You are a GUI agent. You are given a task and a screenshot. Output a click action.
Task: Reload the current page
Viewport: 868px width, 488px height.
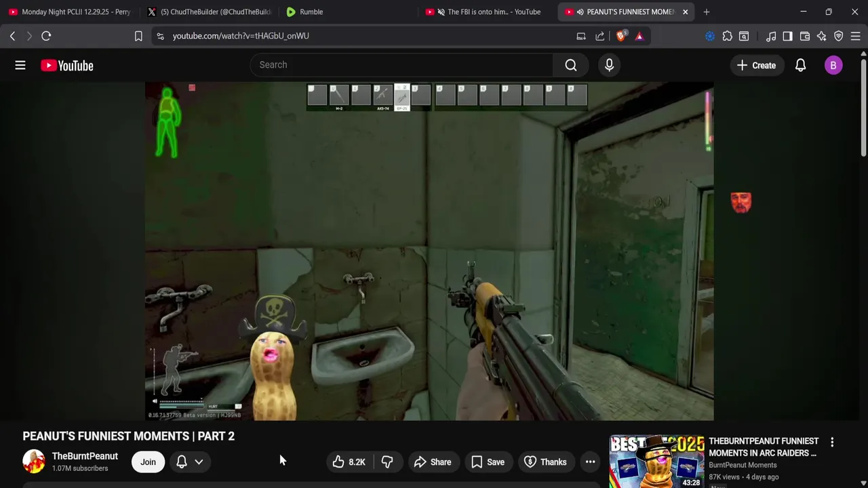[x=46, y=36]
